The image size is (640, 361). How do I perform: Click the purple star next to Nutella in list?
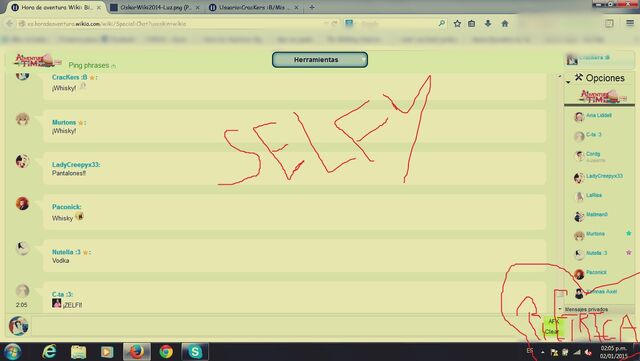click(x=629, y=252)
